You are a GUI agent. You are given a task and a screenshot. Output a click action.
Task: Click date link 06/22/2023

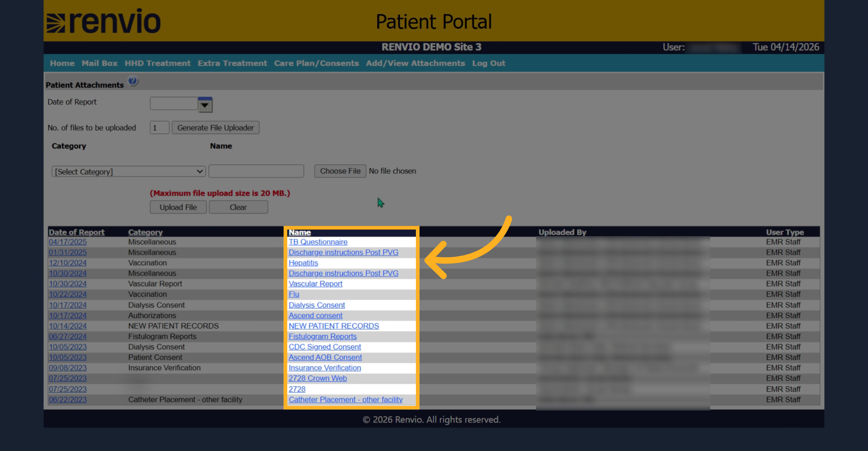coord(68,400)
